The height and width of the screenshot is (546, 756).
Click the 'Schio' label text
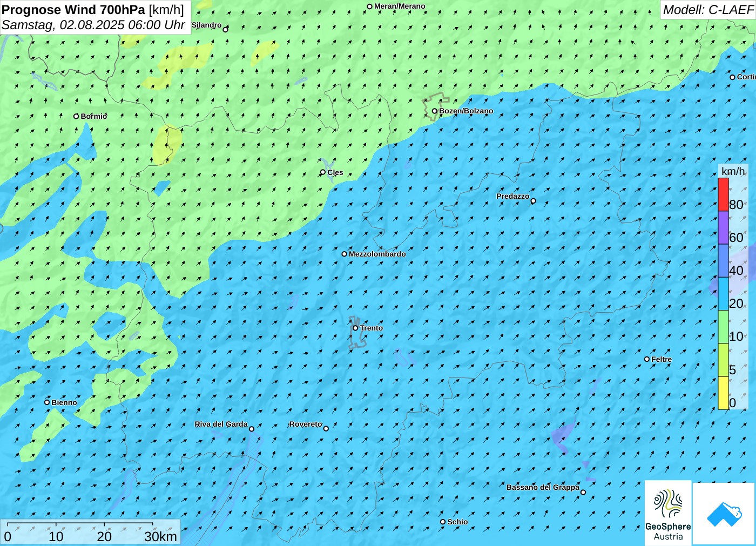click(457, 522)
